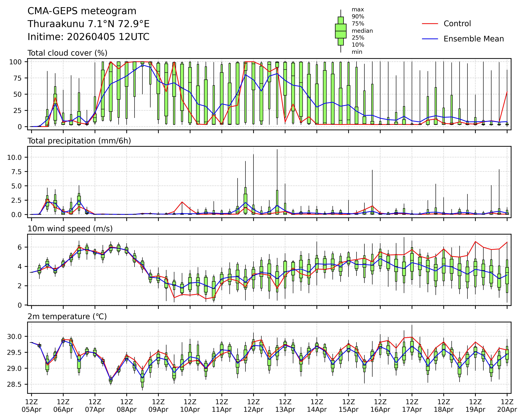Image resolution: width=524 pixels, height=420 pixels.
Task: Click the 'Initime: 20260405 12UTC' text
Action: (88, 37)
